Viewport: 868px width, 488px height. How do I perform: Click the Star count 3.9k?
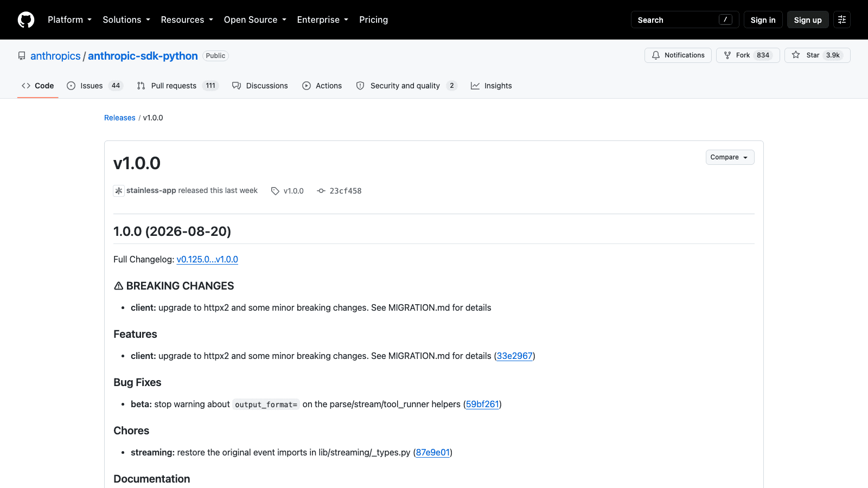click(833, 55)
